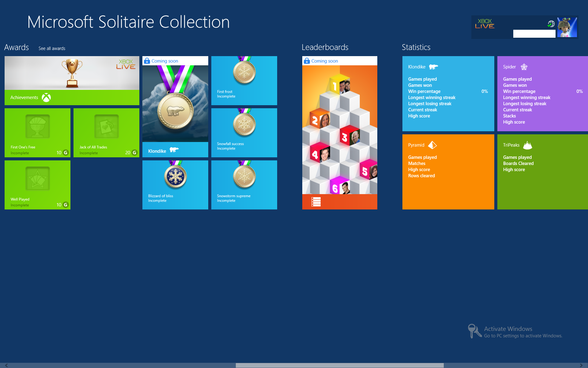This screenshot has width=588, height=368.
Task: Click the lock icon on Klondike Coming soon
Action: [x=147, y=61]
